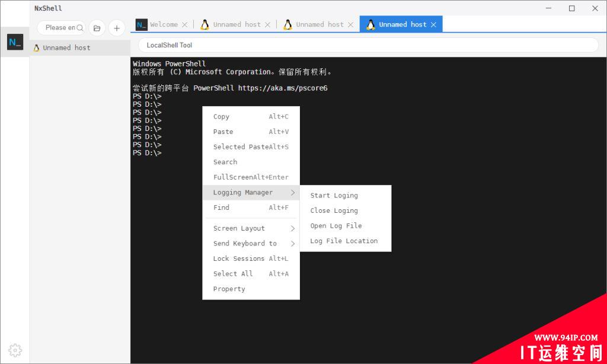
Task: Click the Welcome tab's N_ icon
Action: click(x=141, y=24)
